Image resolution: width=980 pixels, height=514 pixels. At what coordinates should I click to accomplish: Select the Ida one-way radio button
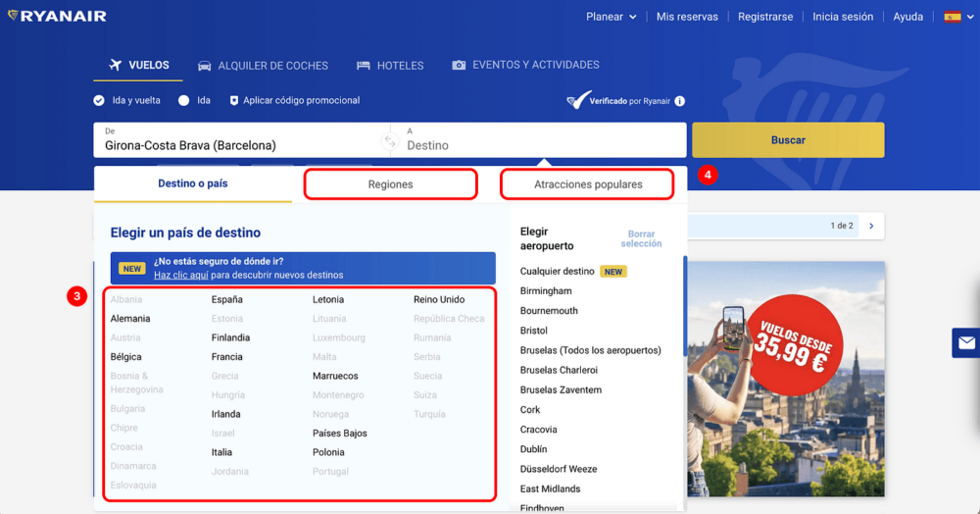pos(184,101)
